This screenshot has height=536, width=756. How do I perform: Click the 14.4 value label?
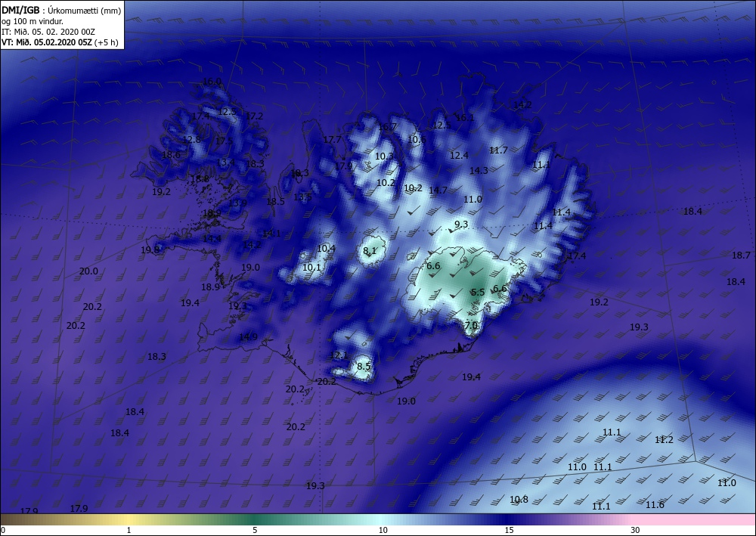(212, 239)
